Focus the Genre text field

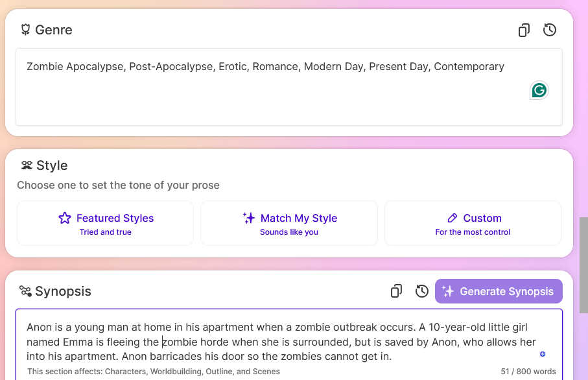[289, 87]
